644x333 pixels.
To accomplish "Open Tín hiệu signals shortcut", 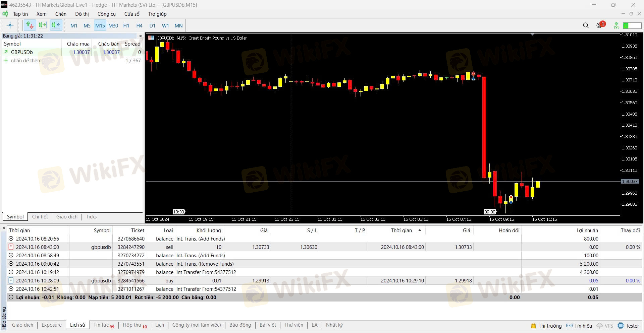I will click(x=579, y=326).
